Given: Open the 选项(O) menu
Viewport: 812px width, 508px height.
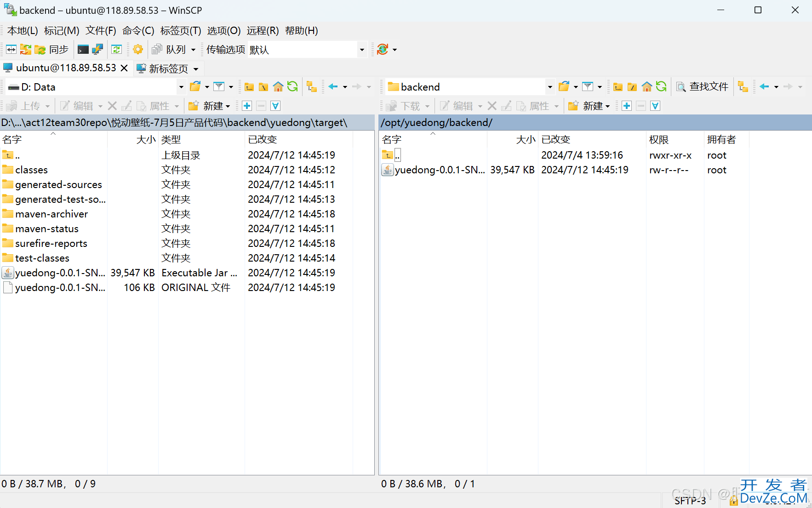Looking at the screenshot, I should point(223,31).
